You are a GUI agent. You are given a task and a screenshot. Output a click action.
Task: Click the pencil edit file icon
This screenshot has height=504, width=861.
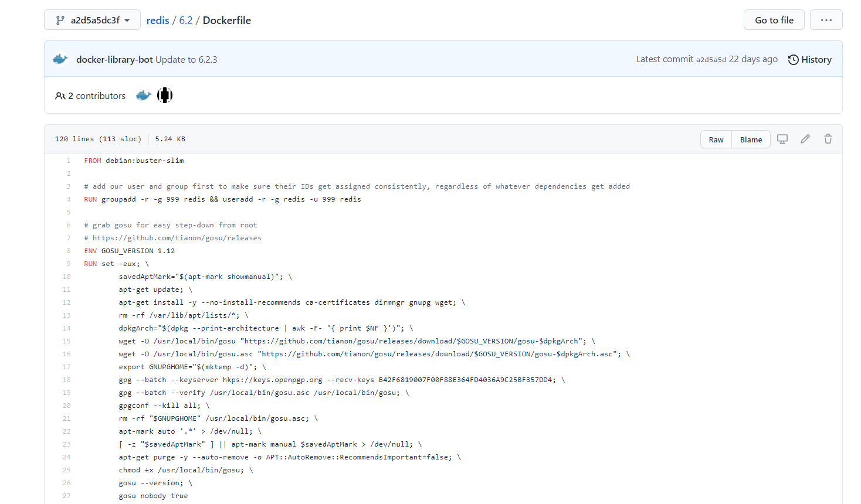point(805,139)
